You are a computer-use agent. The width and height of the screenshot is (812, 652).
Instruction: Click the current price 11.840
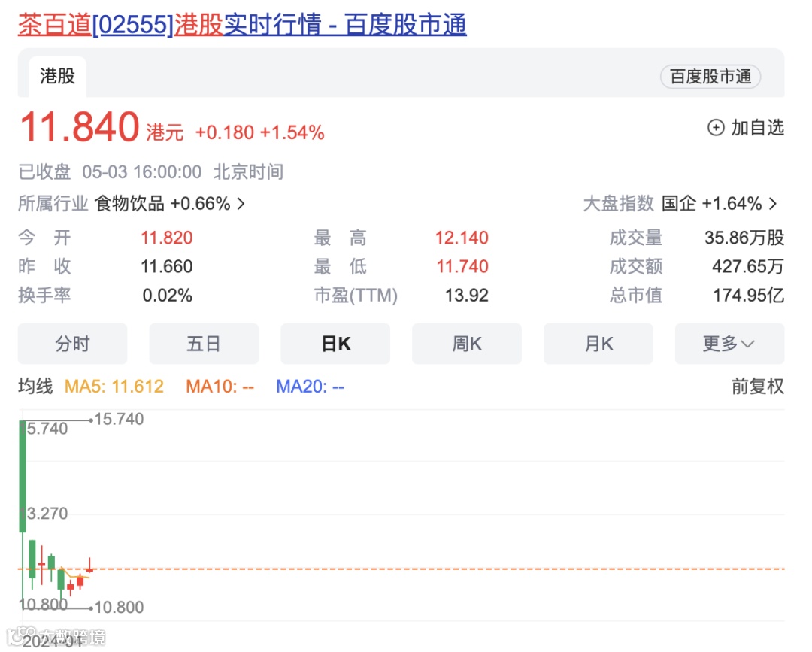80,127
